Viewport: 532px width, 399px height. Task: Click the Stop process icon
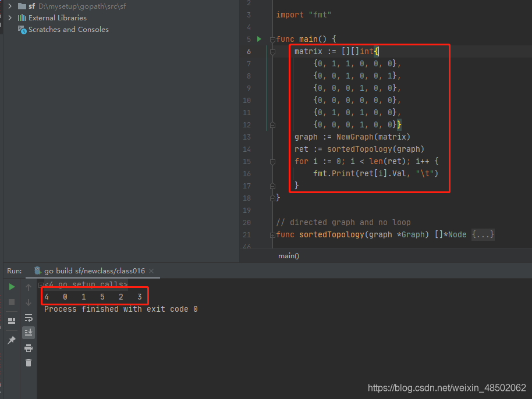click(12, 302)
